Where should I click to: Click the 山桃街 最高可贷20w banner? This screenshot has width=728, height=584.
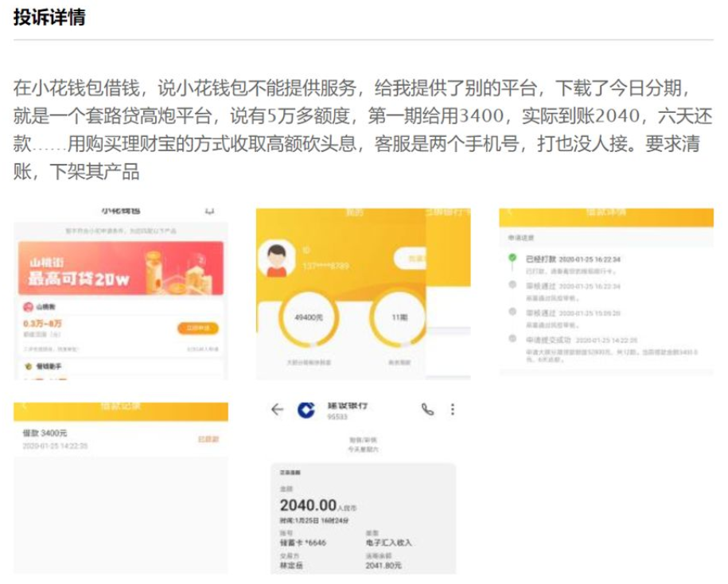coord(121,268)
